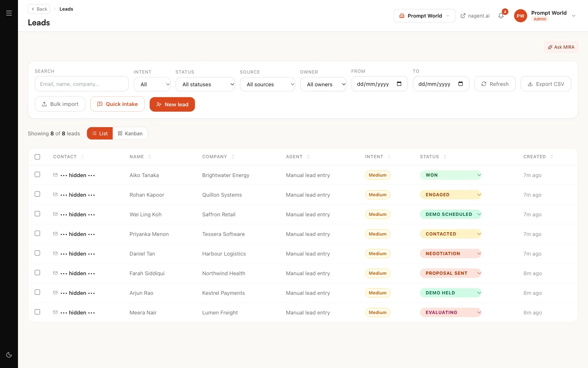Toggle dark mode moon icon
588x368 pixels.
(9, 355)
